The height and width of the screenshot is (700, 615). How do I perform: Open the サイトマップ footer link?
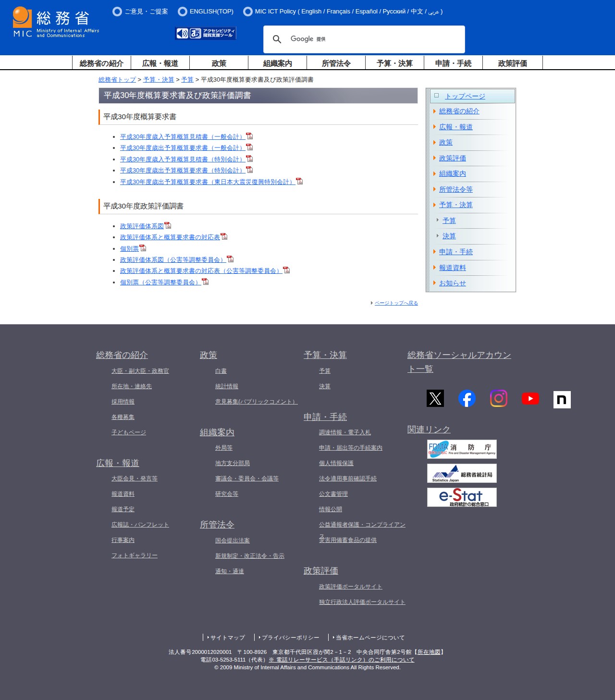click(x=228, y=638)
